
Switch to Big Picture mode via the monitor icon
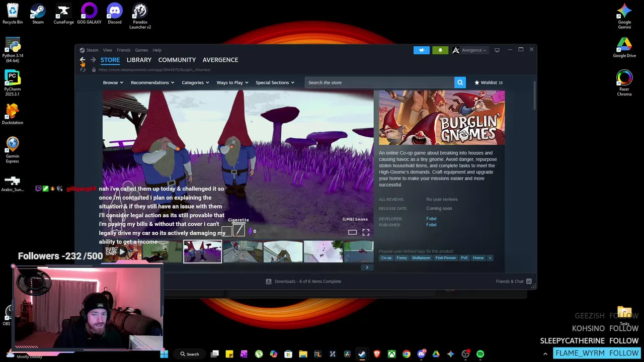pyautogui.click(x=497, y=50)
